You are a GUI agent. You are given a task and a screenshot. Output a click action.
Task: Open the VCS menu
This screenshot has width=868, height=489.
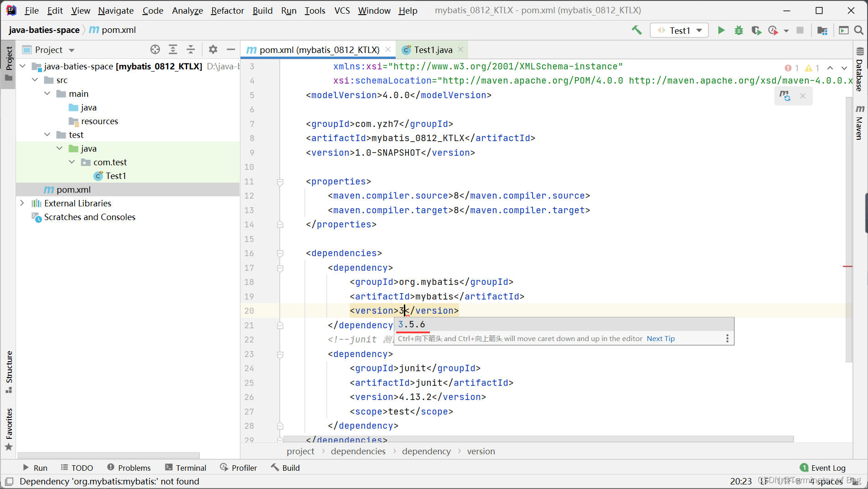pos(342,10)
